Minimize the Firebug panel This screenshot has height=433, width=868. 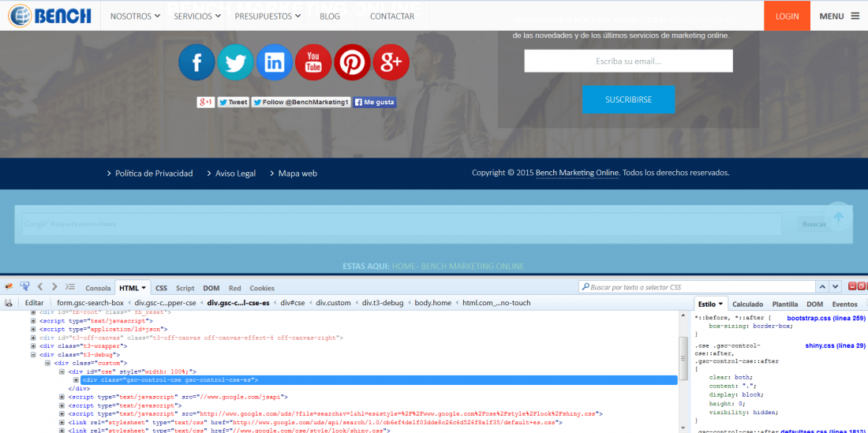[852, 286]
